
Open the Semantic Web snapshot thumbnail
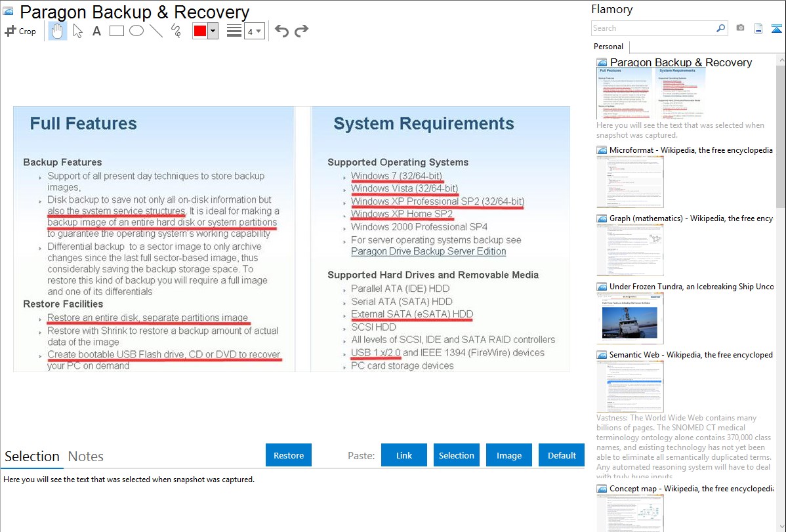click(630, 386)
